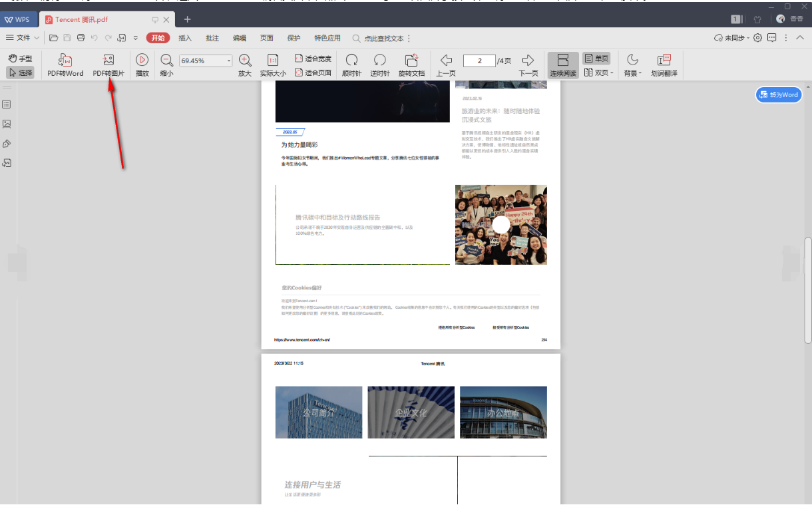Open the 69.45% zoom level dropdown
This screenshot has width=812, height=505.
[229, 61]
